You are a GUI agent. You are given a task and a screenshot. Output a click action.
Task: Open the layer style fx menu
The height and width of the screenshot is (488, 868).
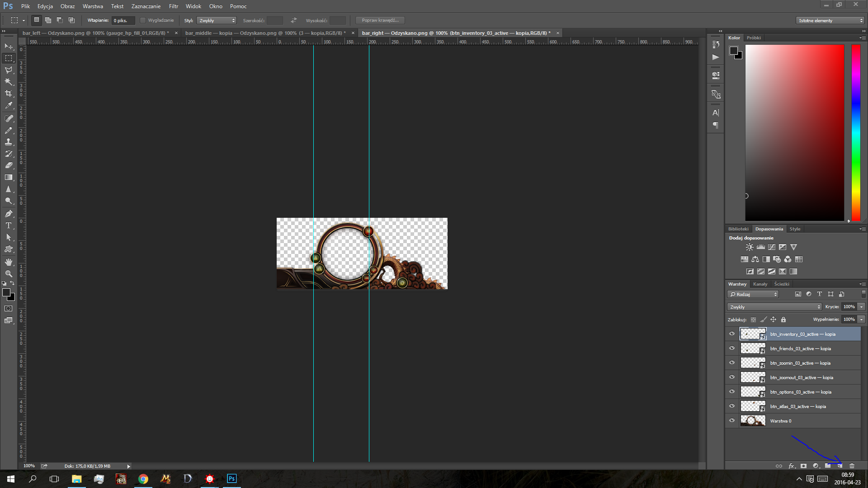point(792,466)
